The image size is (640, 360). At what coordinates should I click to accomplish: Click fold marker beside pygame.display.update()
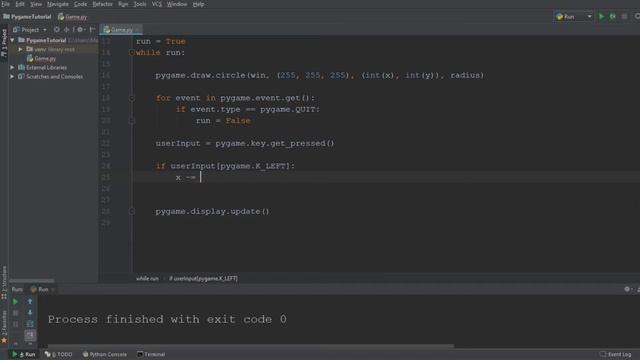132,211
